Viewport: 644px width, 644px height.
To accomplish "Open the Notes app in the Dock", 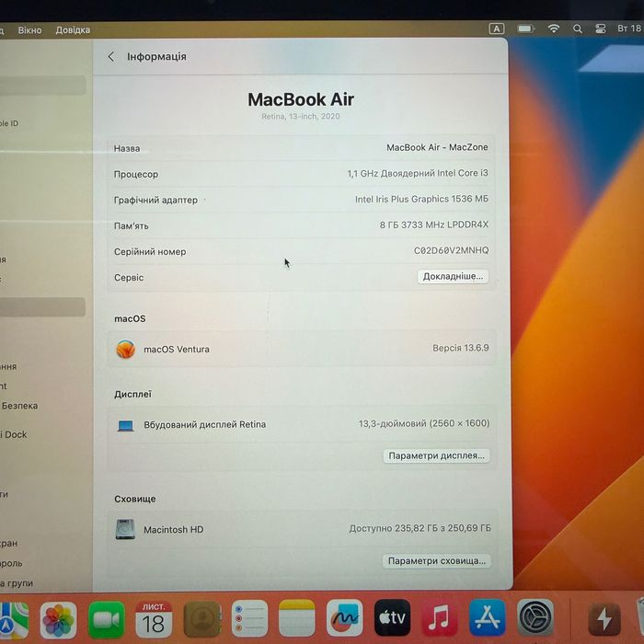I will point(296,618).
